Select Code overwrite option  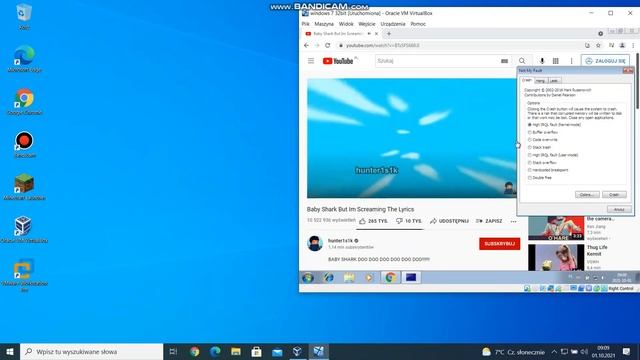(542, 140)
